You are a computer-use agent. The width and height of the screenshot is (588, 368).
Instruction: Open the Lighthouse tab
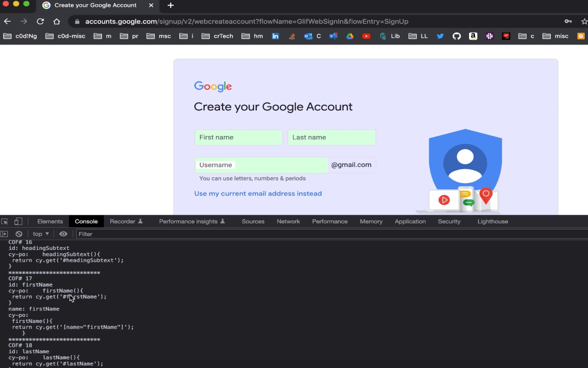tap(493, 221)
